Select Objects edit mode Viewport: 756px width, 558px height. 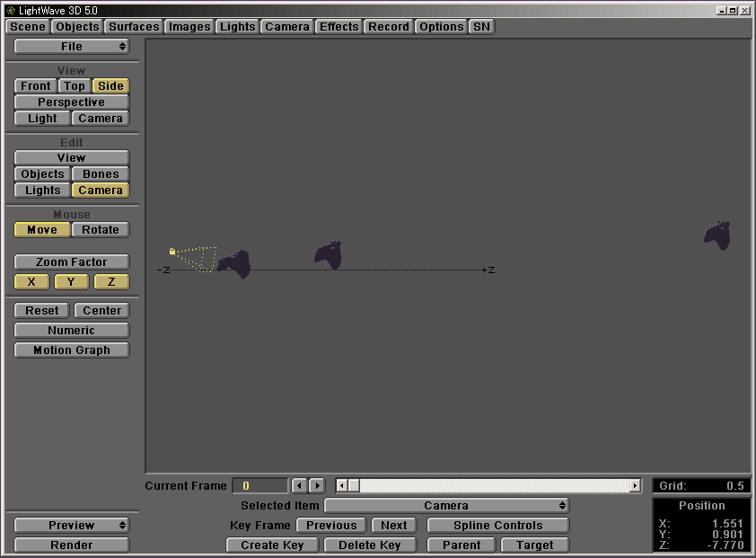[41, 173]
